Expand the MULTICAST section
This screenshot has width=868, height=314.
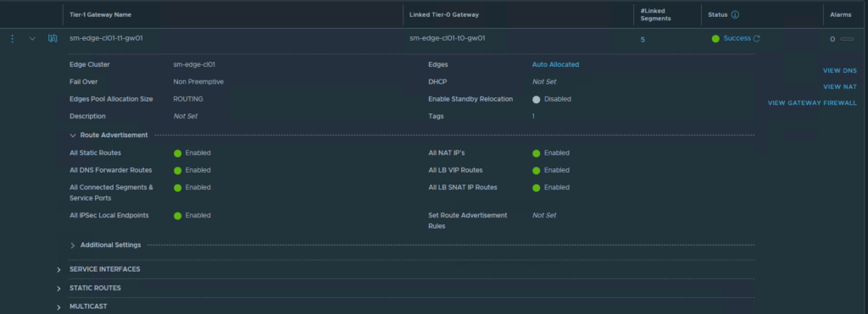point(58,307)
